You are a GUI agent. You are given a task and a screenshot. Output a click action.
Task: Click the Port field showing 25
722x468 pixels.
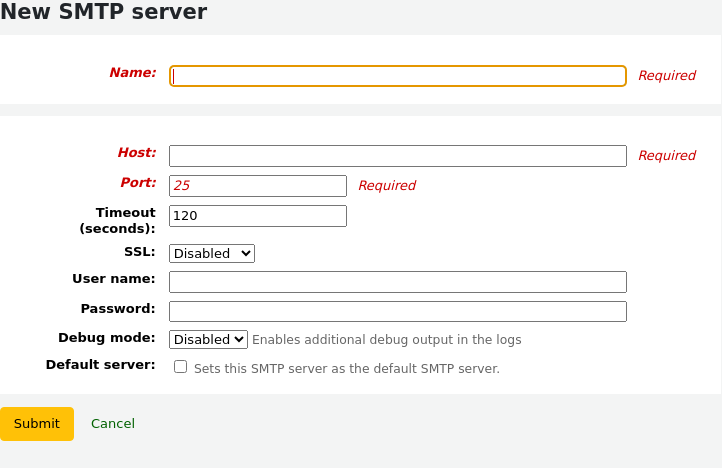(x=257, y=186)
